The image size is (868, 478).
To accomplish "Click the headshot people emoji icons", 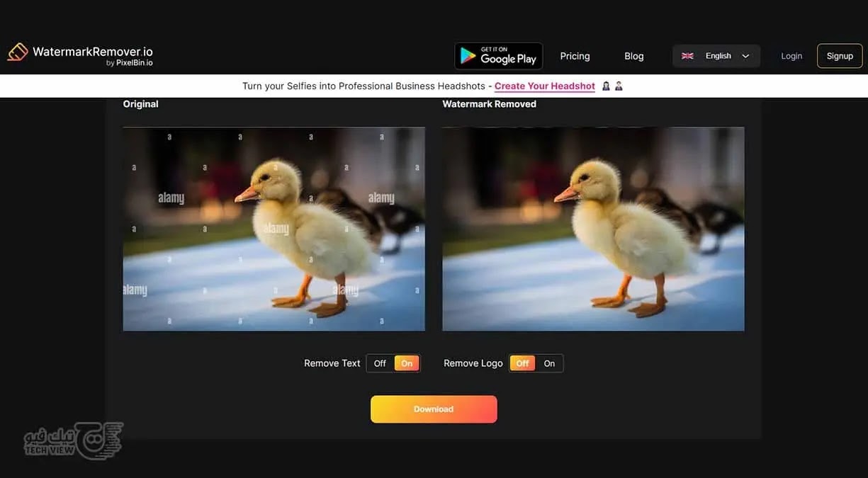I will [612, 86].
